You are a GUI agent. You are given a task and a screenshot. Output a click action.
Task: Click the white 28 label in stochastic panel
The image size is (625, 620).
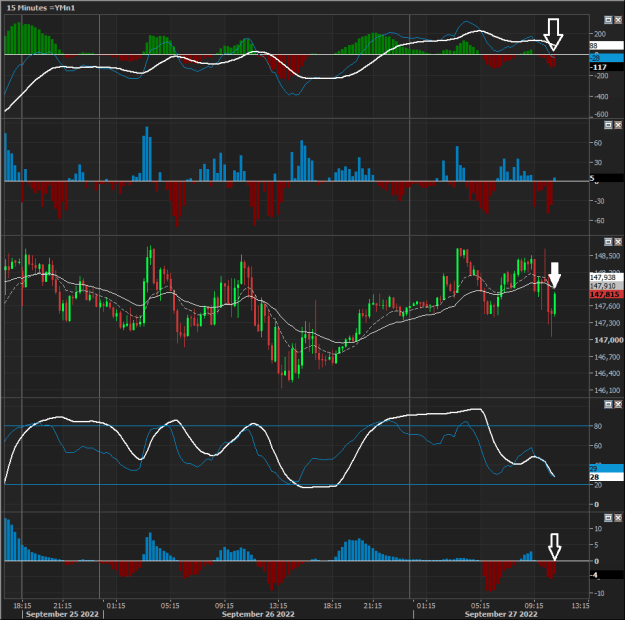pos(606,477)
